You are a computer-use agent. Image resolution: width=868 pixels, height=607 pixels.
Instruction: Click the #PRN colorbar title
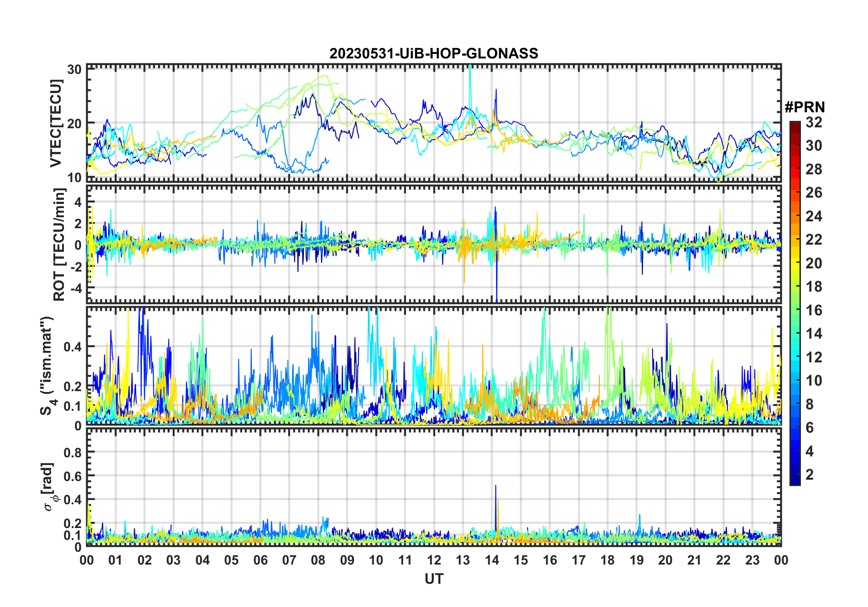pos(805,107)
